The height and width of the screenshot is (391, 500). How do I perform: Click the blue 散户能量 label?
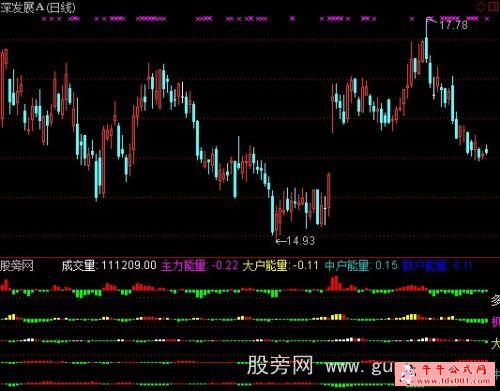[437, 266]
